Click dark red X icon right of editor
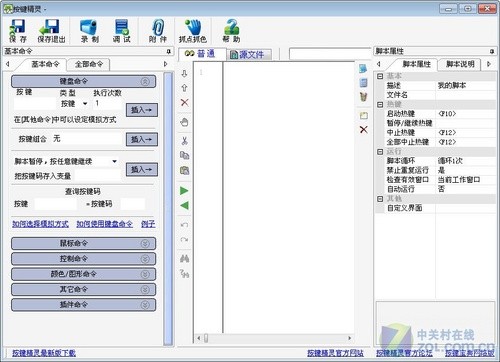This screenshot has height=362, width=500. (x=363, y=130)
